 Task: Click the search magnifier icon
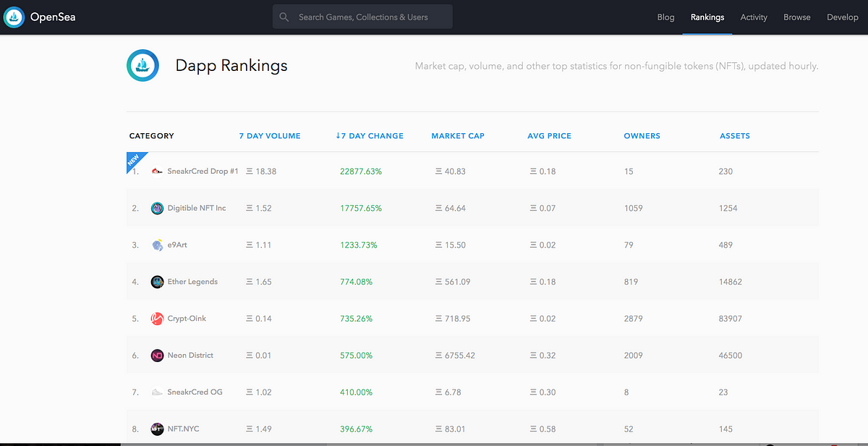coord(284,17)
